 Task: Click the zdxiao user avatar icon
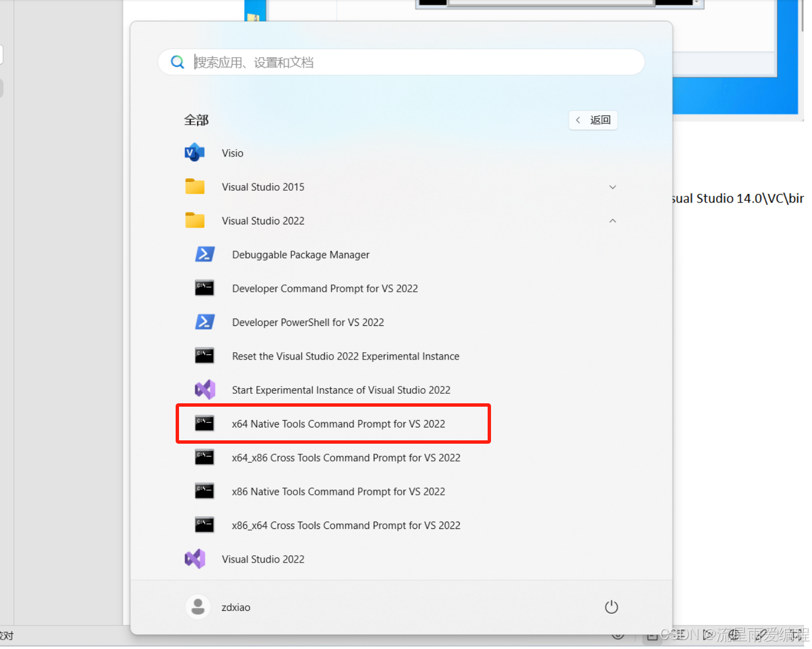pos(198,607)
